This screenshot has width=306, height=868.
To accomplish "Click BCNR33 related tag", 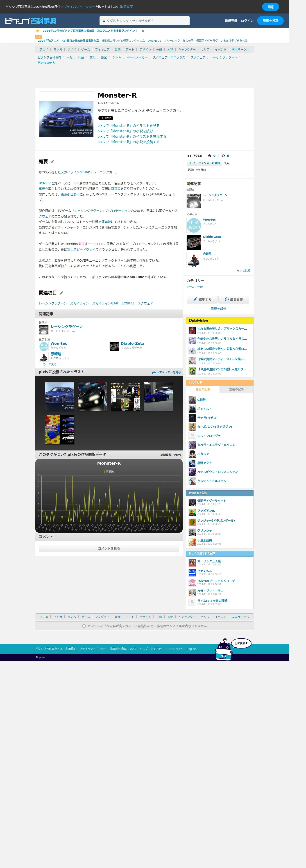I will pyautogui.click(x=128, y=304).
